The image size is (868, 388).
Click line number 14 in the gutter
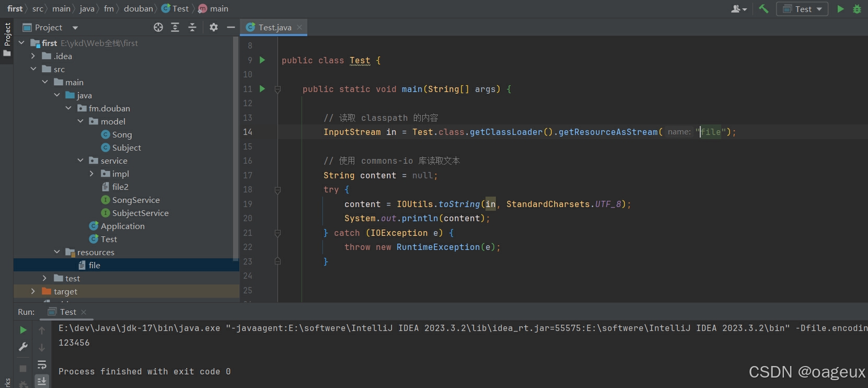point(248,132)
